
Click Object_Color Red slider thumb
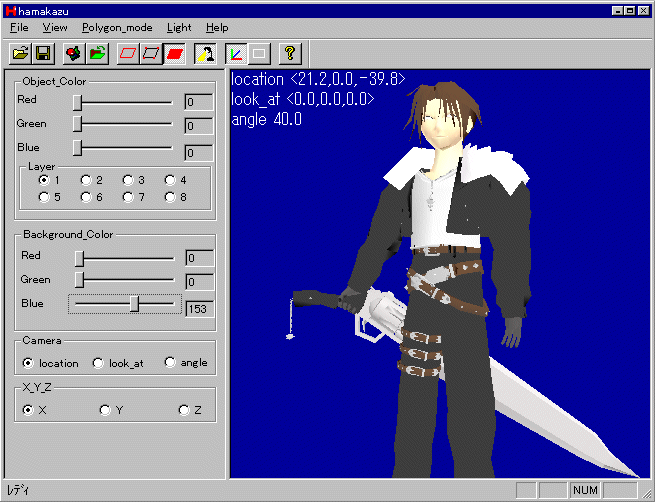[x=77, y=102]
